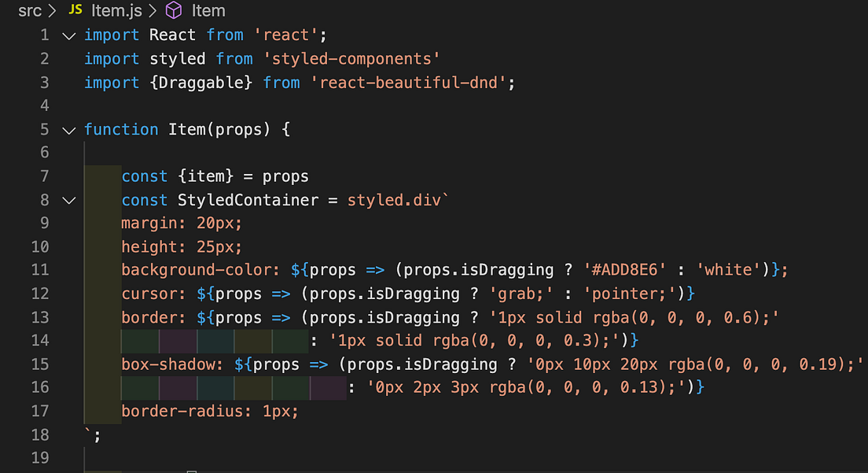Click the JS file icon in breadcrumb
868x473 pixels.
tap(75, 10)
